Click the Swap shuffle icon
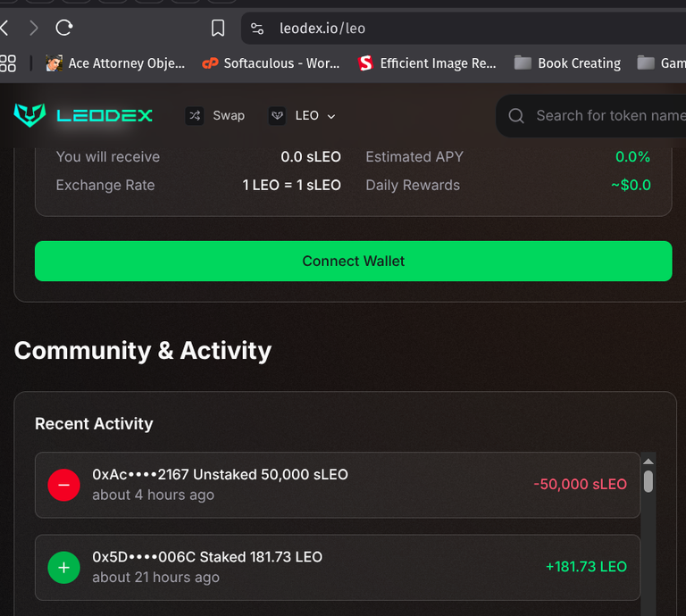This screenshot has height=616, width=686. coord(194,116)
